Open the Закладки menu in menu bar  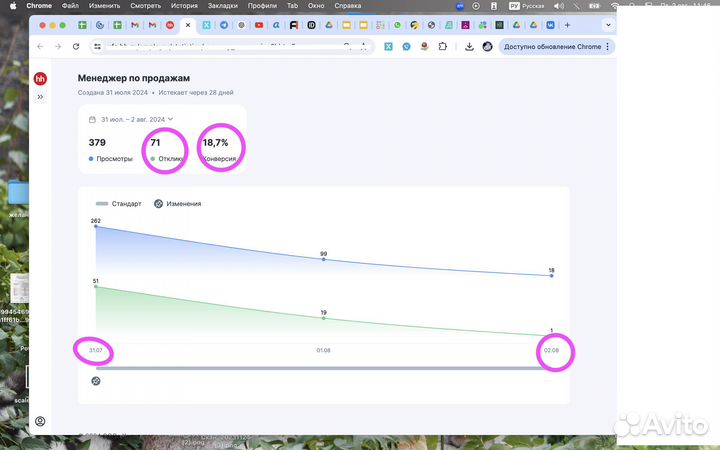coord(222,6)
